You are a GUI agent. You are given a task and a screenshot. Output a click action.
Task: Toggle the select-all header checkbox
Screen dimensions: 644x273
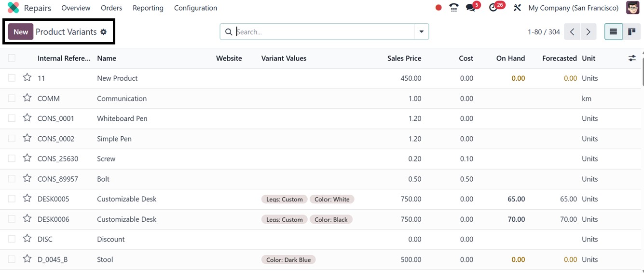click(x=12, y=58)
